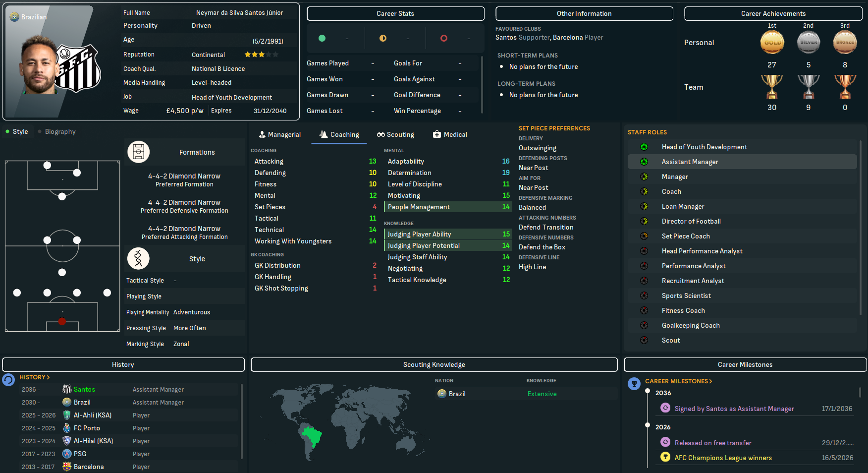The width and height of the screenshot is (868, 473).
Task: Click the trophy icon beside Career Milestones
Action: [x=634, y=383]
